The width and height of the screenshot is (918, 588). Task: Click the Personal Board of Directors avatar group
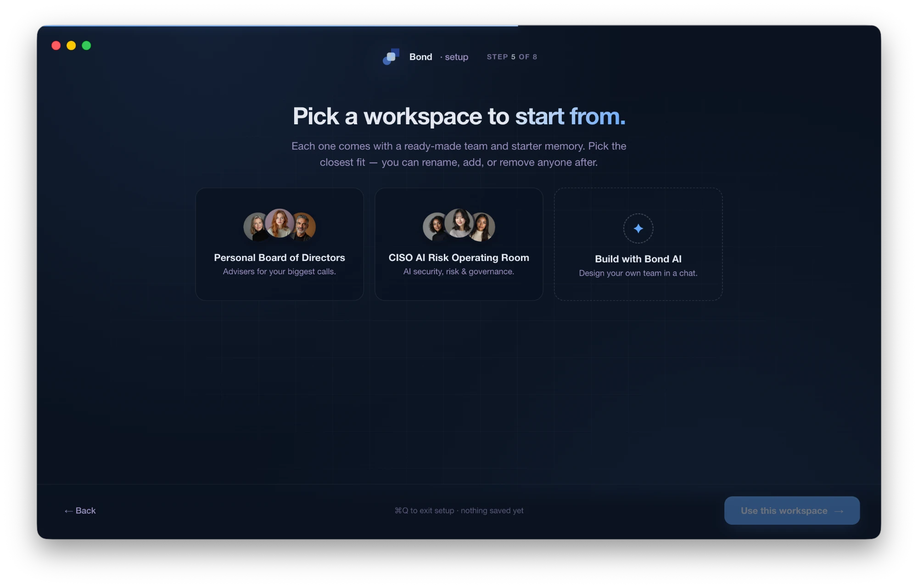(x=280, y=225)
